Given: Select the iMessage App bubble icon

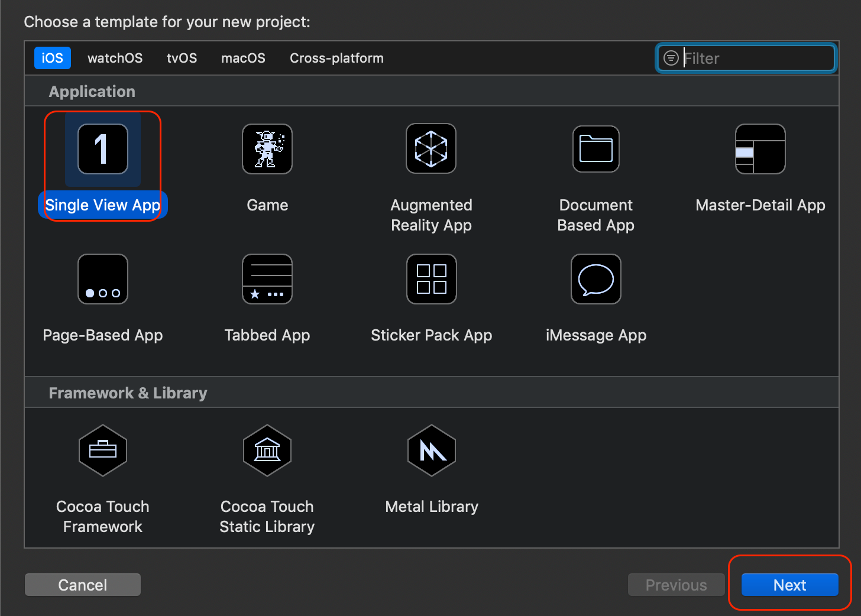Looking at the screenshot, I should coord(596,279).
